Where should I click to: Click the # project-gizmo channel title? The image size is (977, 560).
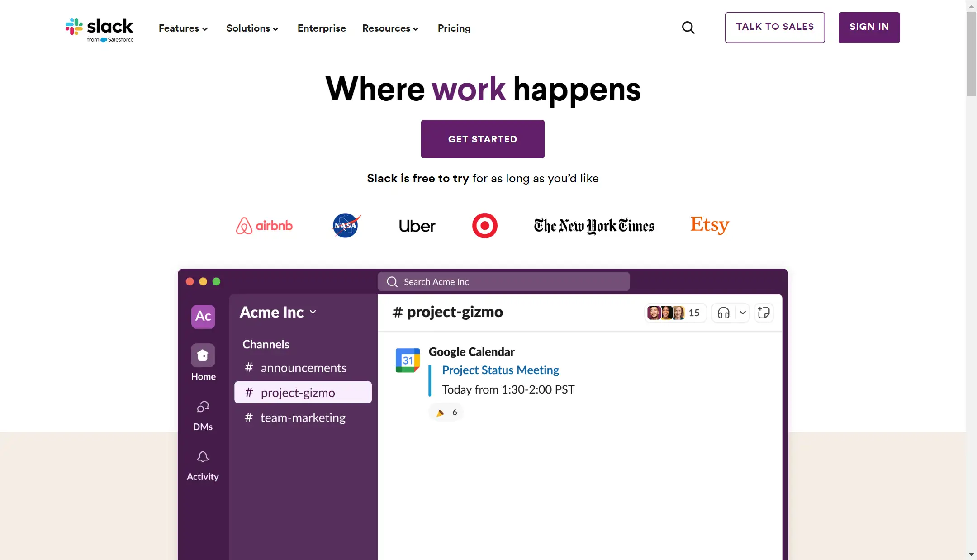(x=447, y=312)
